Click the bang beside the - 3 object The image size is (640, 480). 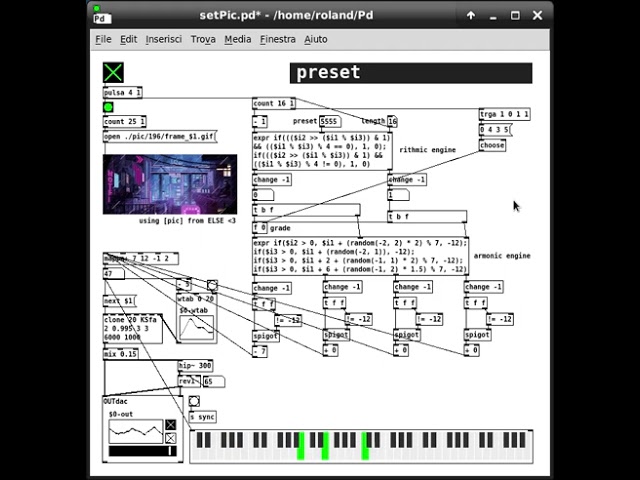click(x=212, y=285)
